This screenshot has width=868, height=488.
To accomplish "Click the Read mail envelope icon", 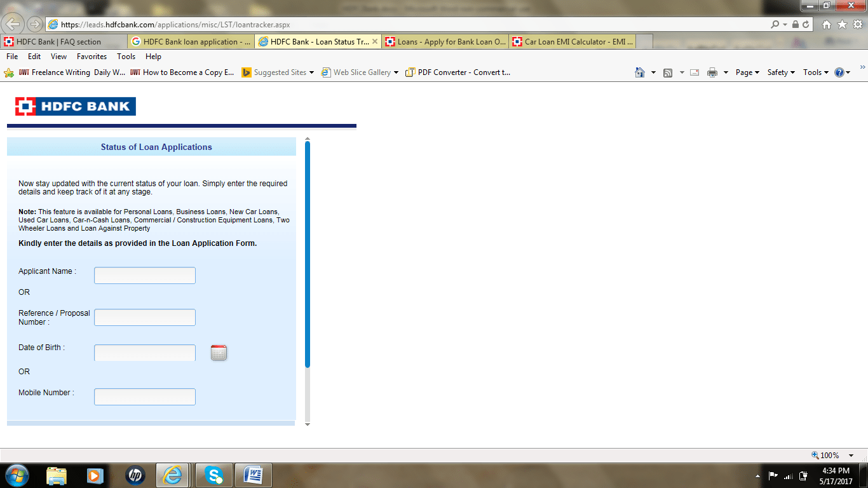I will (x=695, y=72).
